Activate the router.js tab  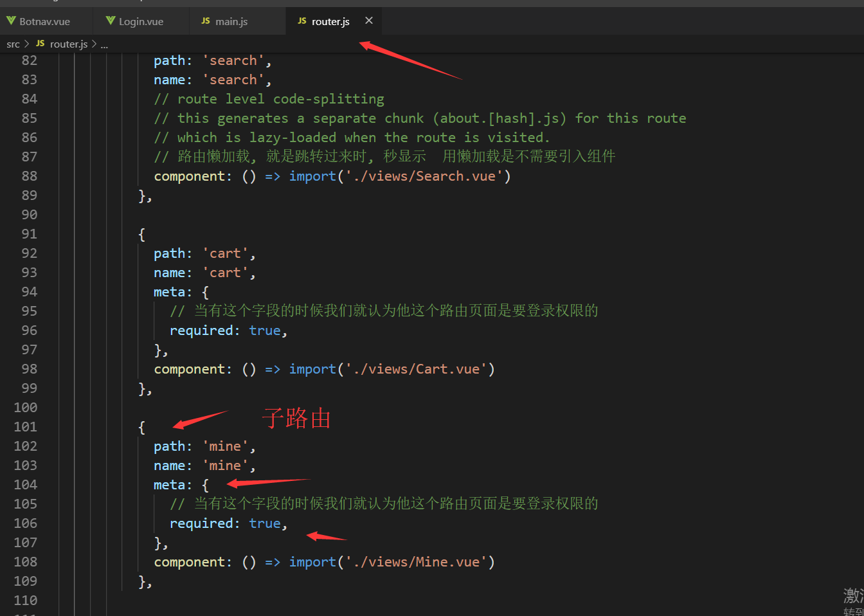330,21
